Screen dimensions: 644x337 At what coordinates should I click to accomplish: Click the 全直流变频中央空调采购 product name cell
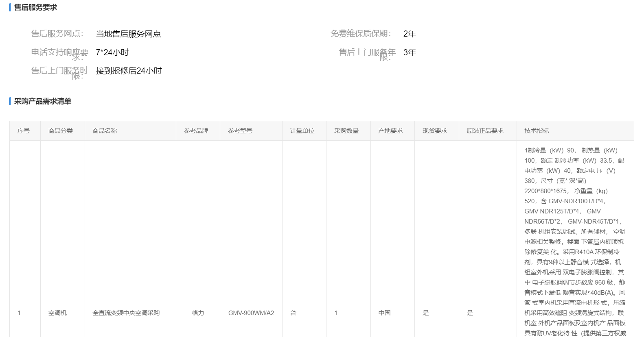coord(126,313)
